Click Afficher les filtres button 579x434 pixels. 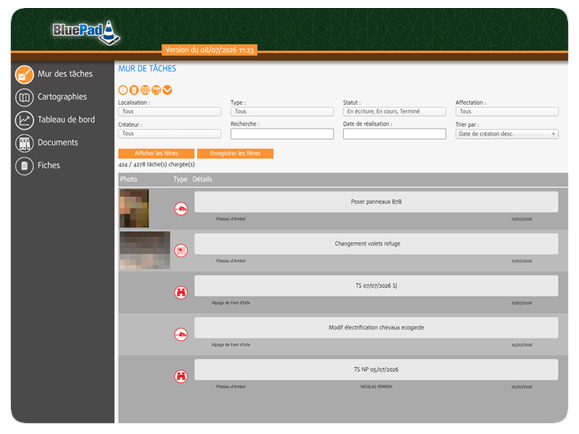[156, 153]
